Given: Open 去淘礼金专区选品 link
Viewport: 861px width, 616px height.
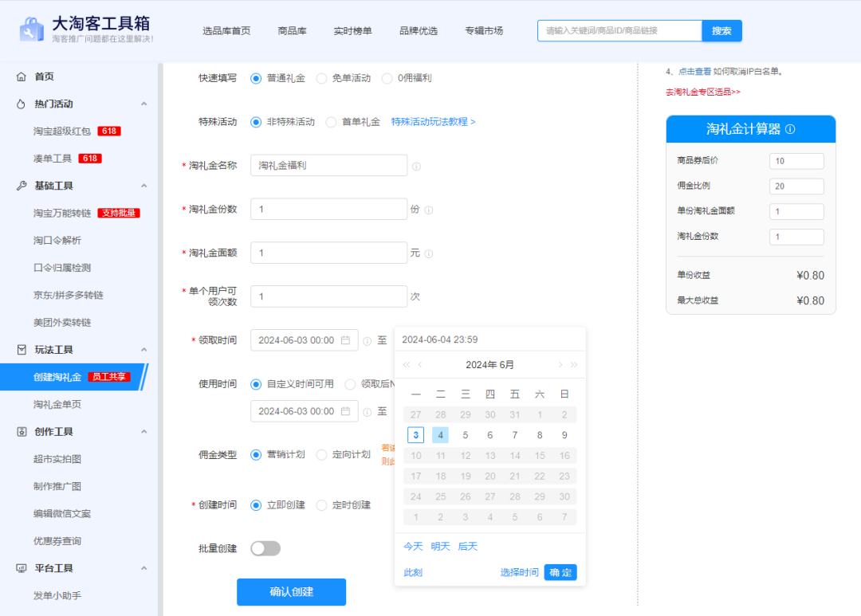Looking at the screenshot, I should click(703, 92).
